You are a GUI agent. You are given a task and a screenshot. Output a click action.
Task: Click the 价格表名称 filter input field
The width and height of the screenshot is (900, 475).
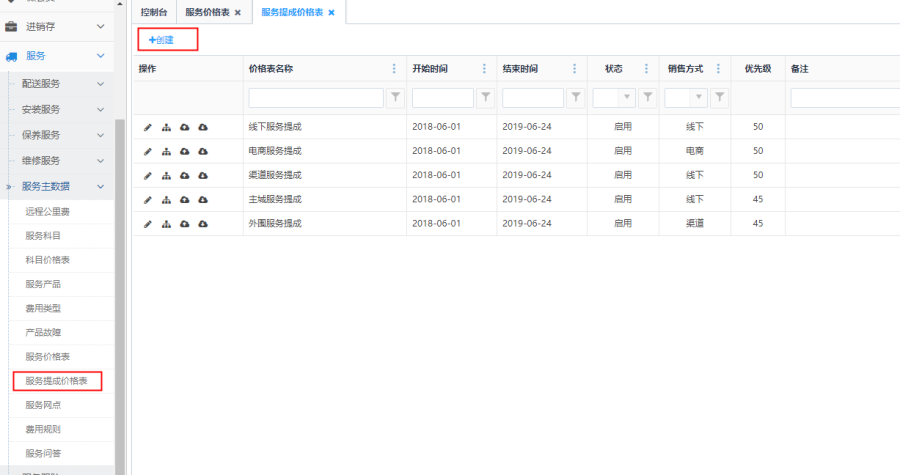coord(316,98)
